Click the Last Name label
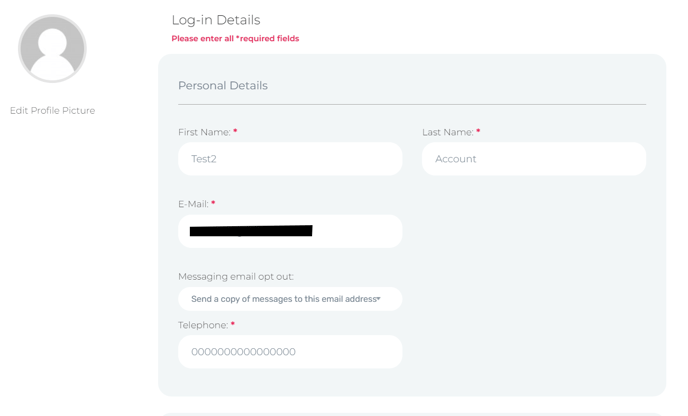688x416 pixels. coord(447,132)
